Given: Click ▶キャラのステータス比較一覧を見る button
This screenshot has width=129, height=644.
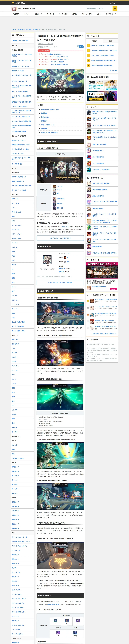Looking at the screenshot, I should coord(60,283).
